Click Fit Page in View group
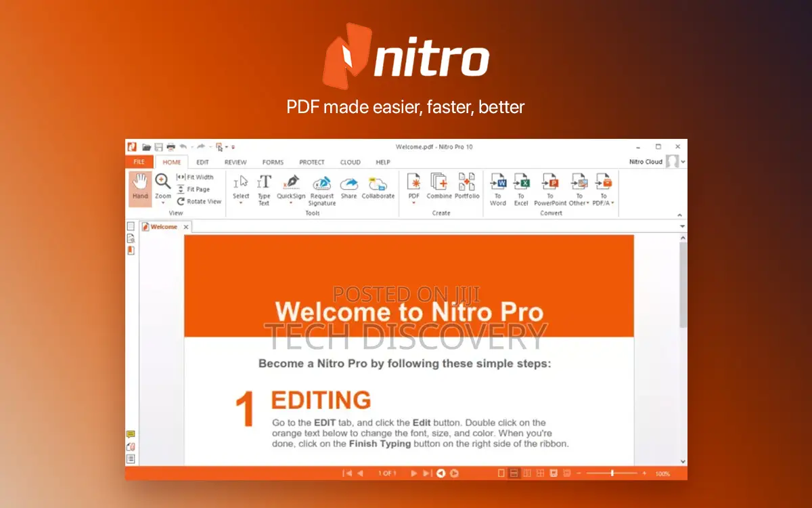Viewport: 812px width, 508px height. 193,189
